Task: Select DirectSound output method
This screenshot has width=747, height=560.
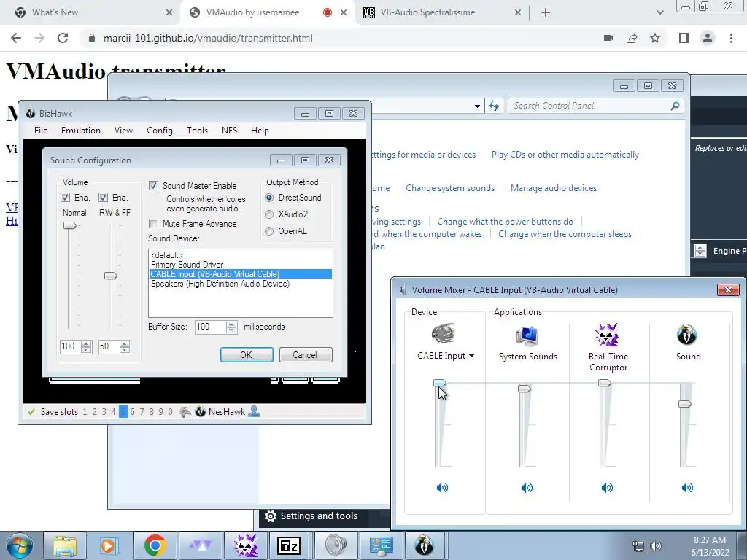Action: pos(269,198)
